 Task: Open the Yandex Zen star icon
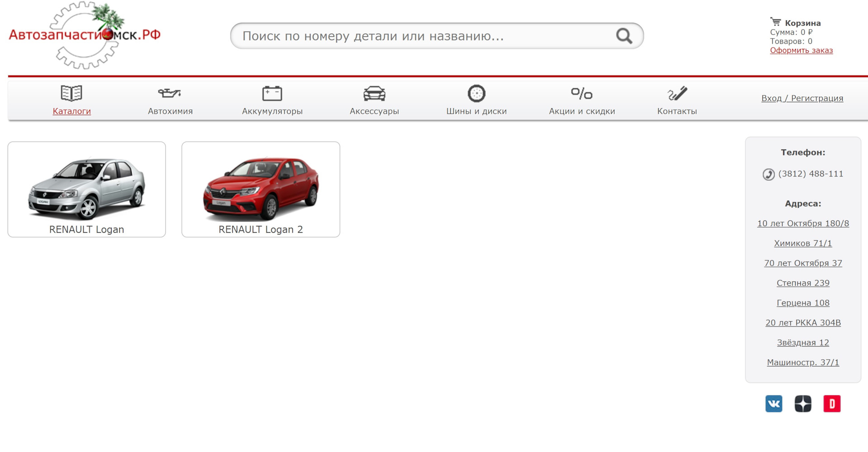(x=803, y=404)
